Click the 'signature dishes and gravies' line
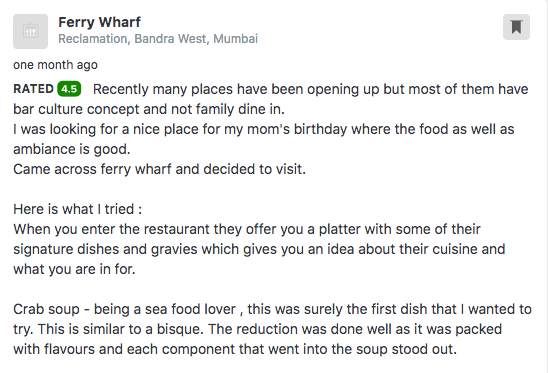Image resolution: width=548 pixels, height=373 pixels. 259,249
